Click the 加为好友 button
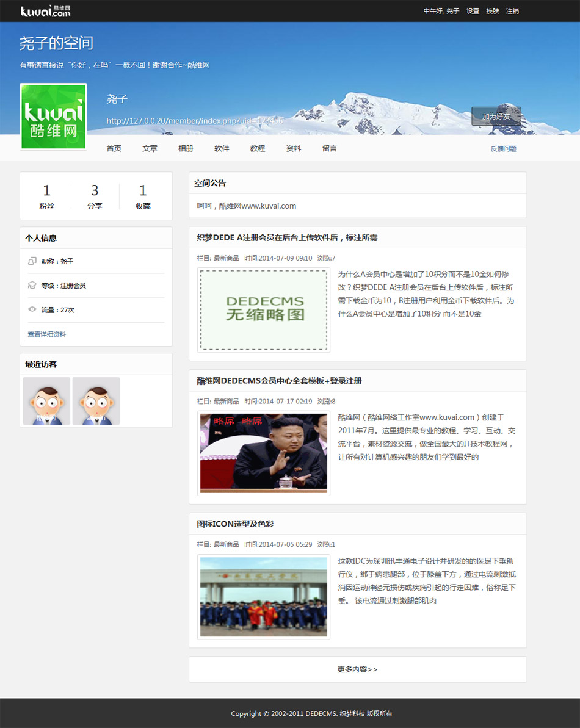This screenshot has height=728, width=580. pyautogui.click(x=496, y=116)
